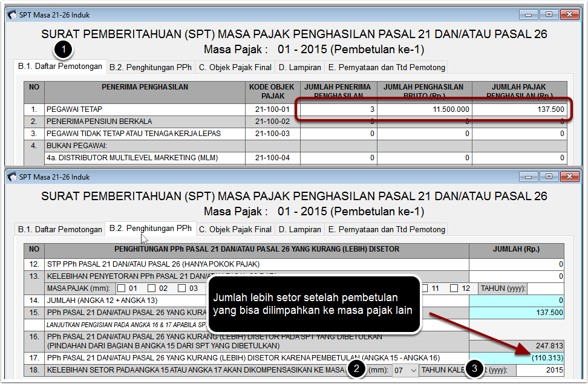Click row 12 STP PPh PASAL 21 description

point(154,264)
